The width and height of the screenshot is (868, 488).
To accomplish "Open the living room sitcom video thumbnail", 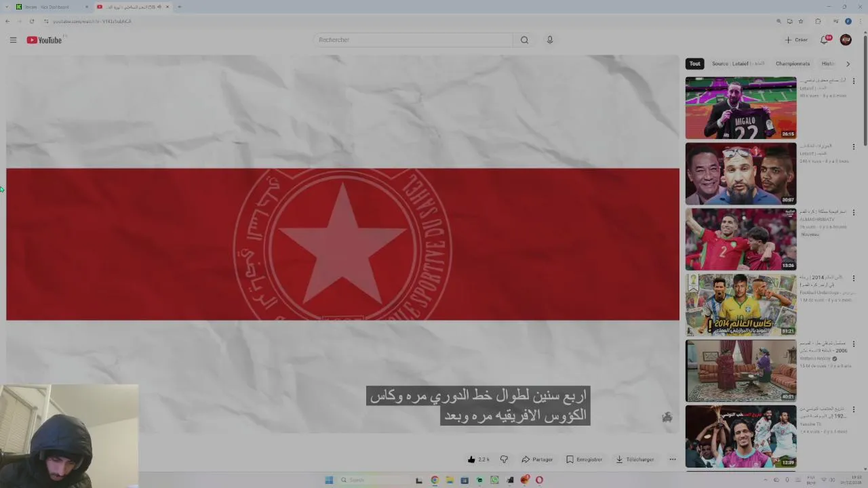I will pyautogui.click(x=741, y=371).
